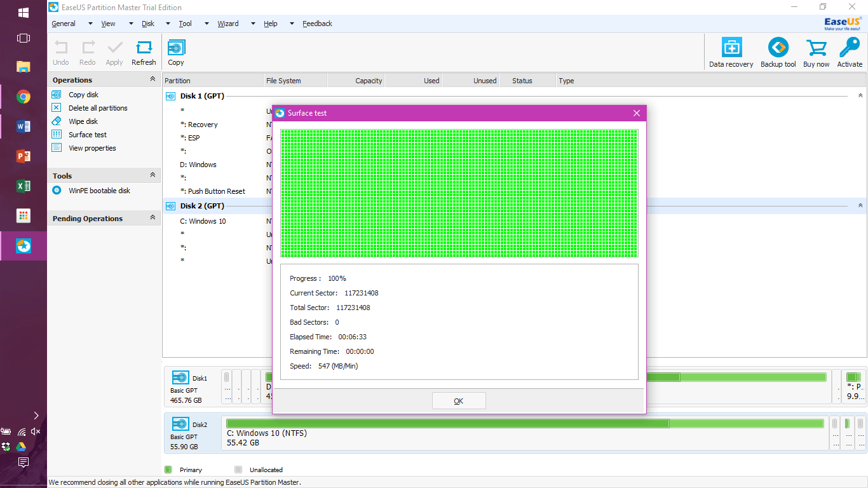Choose Delete all partitions operation
This screenshot has width=868, height=488.
pyautogui.click(x=98, y=108)
